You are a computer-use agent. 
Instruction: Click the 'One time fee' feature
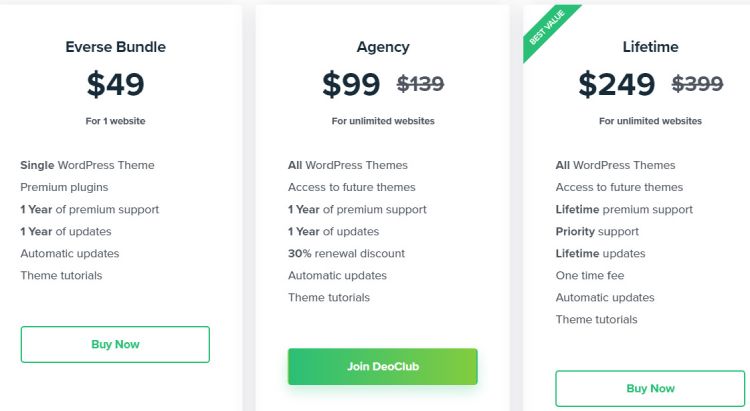coord(589,275)
